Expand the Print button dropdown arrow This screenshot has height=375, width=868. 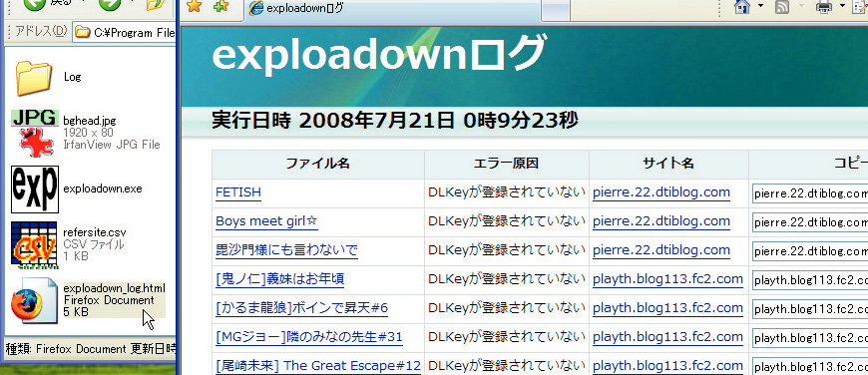click(842, 6)
